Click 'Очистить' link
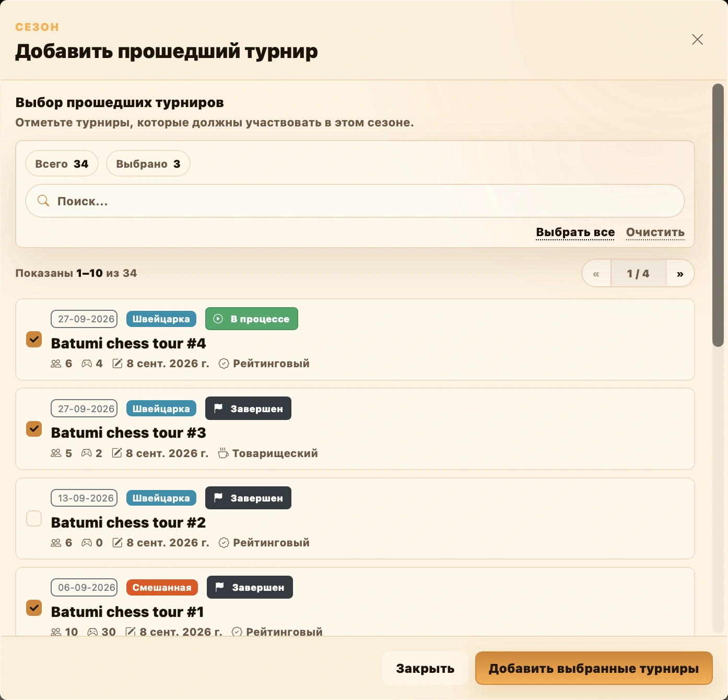Image resolution: width=728 pixels, height=700 pixels. (655, 232)
